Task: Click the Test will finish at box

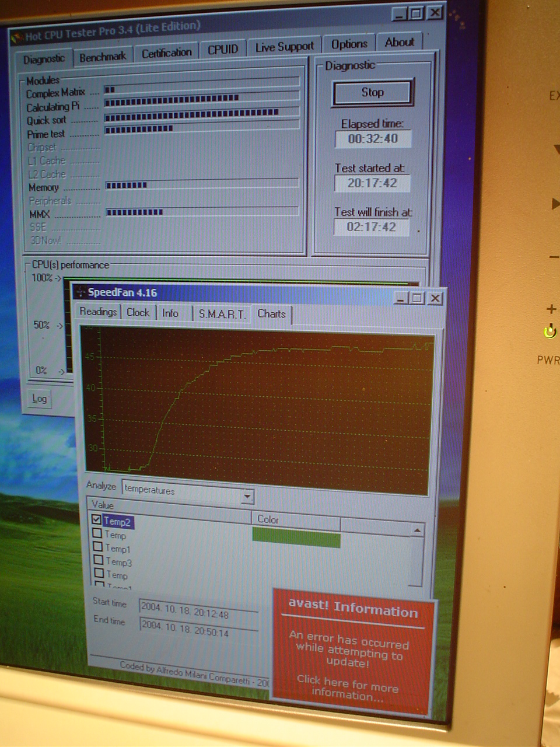Action: click(x=372, y=226)
